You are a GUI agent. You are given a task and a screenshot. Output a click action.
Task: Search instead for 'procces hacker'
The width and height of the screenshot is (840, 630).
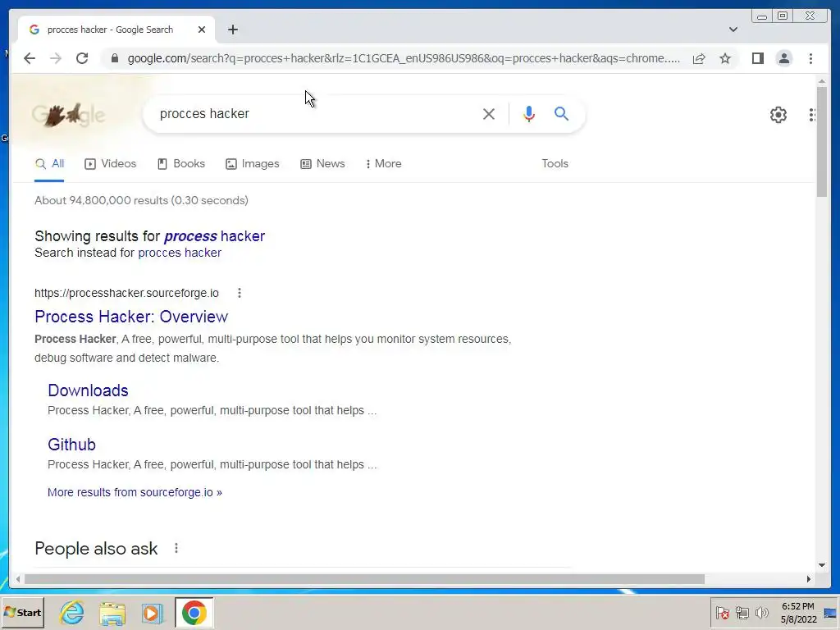click(x=180, y=253)
